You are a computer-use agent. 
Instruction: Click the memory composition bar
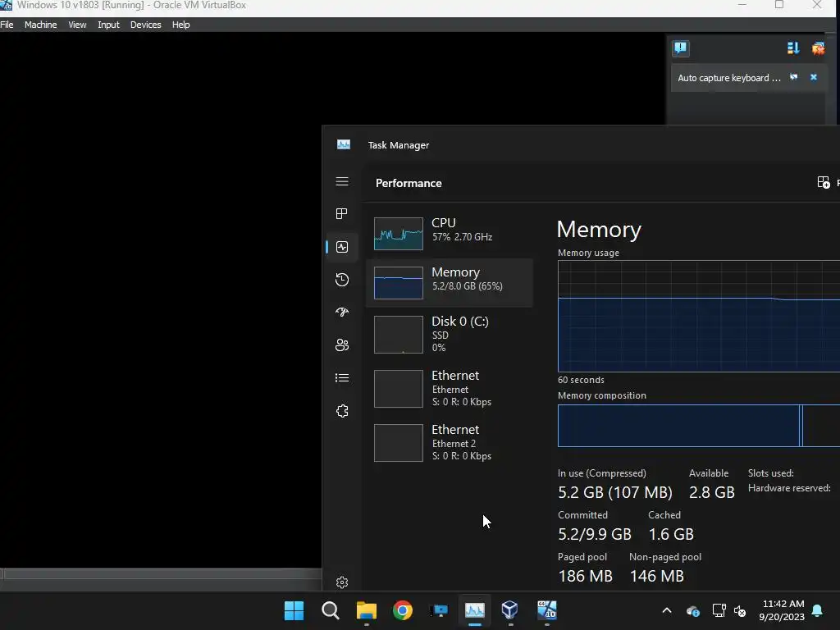(699, 426)
